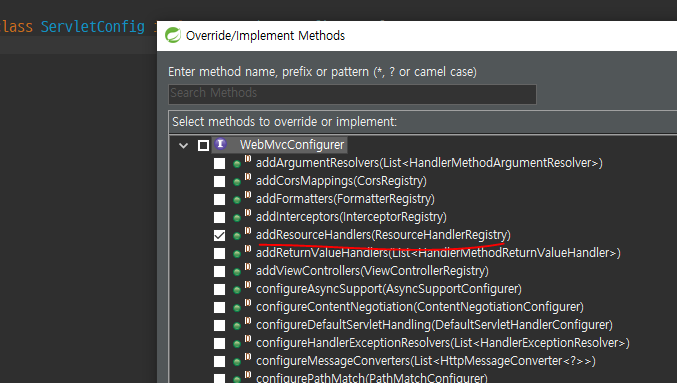Viewport: 677px width, 383px height.
Task: Select configureMessageConverters method row
Action: pos(426,361)
